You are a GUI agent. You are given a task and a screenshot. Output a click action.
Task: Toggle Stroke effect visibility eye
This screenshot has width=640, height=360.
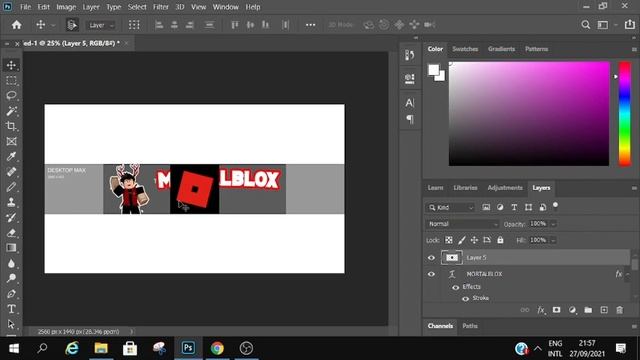(465, 299)
